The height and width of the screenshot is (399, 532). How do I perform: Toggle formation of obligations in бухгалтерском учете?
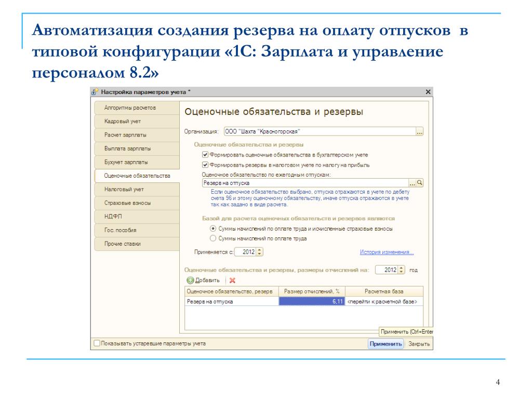tap(205, 155)
